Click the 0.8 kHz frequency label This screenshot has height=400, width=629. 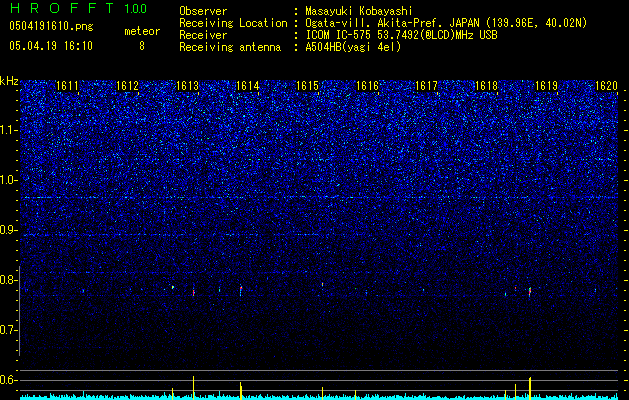(x=9, y=280)
